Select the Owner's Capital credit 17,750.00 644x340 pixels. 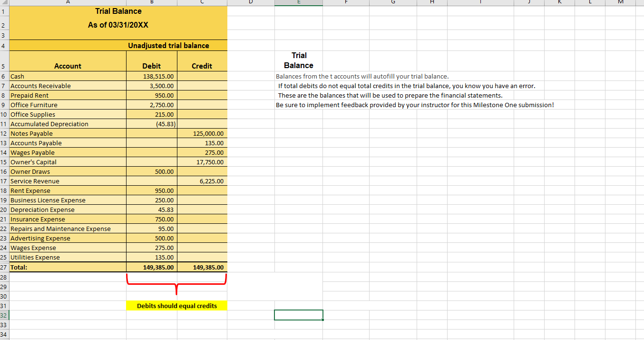(202, 162)
